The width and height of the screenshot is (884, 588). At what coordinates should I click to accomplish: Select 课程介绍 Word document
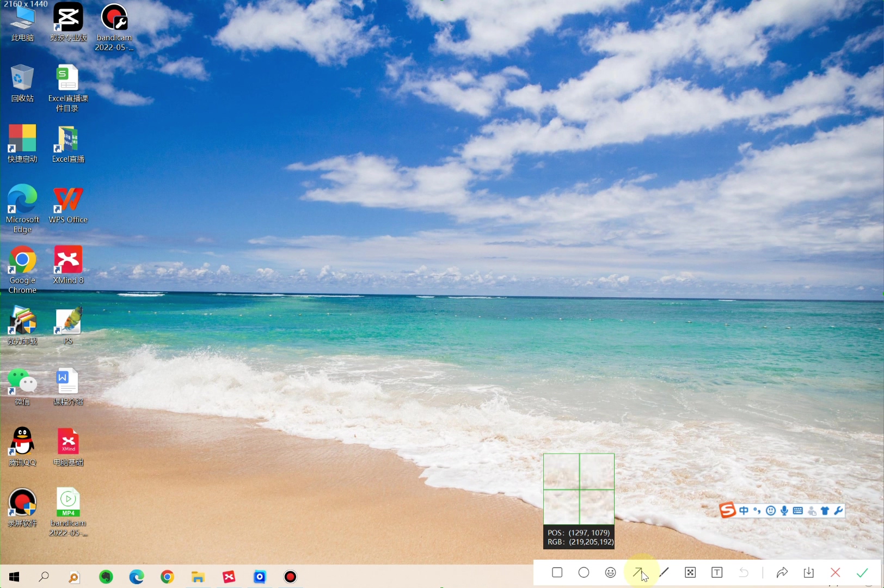(68, 387)
